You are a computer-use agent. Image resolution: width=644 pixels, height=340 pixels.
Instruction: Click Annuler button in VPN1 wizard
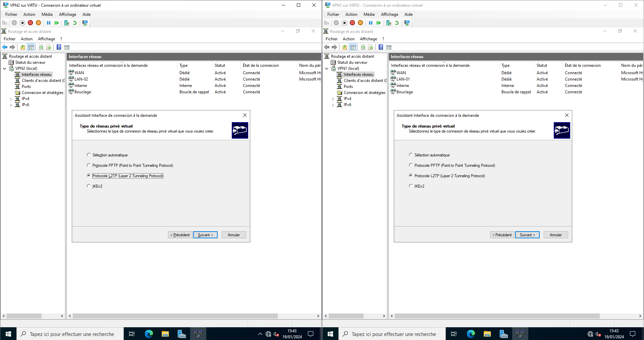pyautogui.click(x=555, y=235)
